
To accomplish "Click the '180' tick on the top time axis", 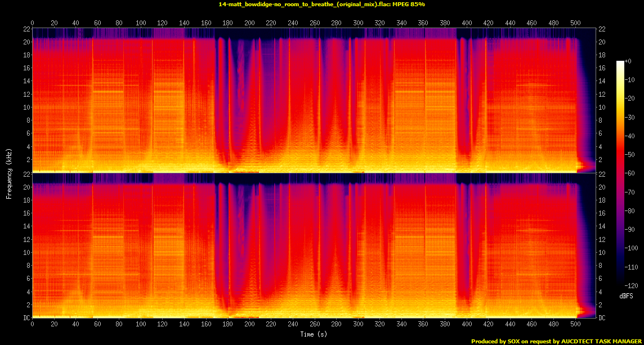I will pos(228,23).
